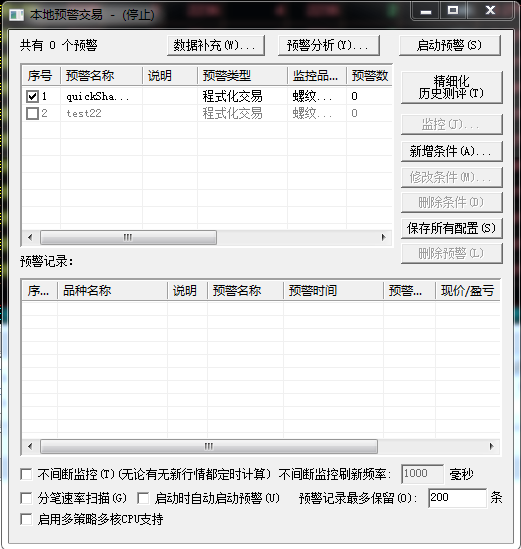Screen dimensions: 521x549
Task: Click 程式化交易 cell in the quickSha row
Action: (242, 96)
